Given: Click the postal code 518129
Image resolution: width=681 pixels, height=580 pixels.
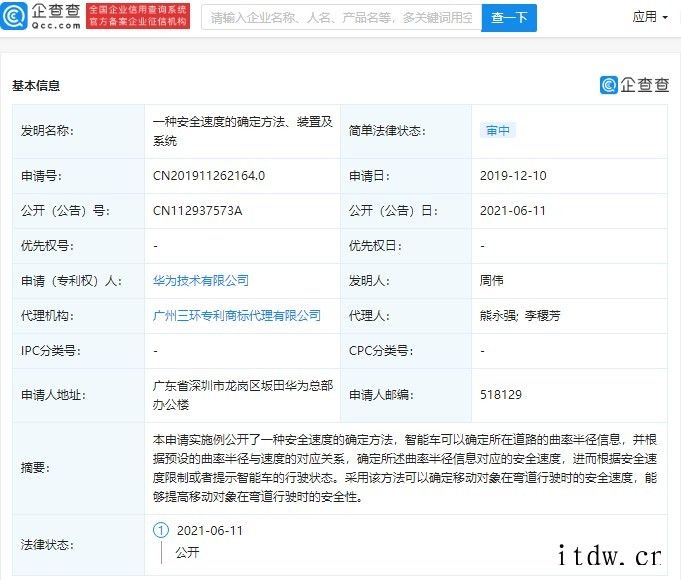Looking at the screenshot, I should (501, 394).
